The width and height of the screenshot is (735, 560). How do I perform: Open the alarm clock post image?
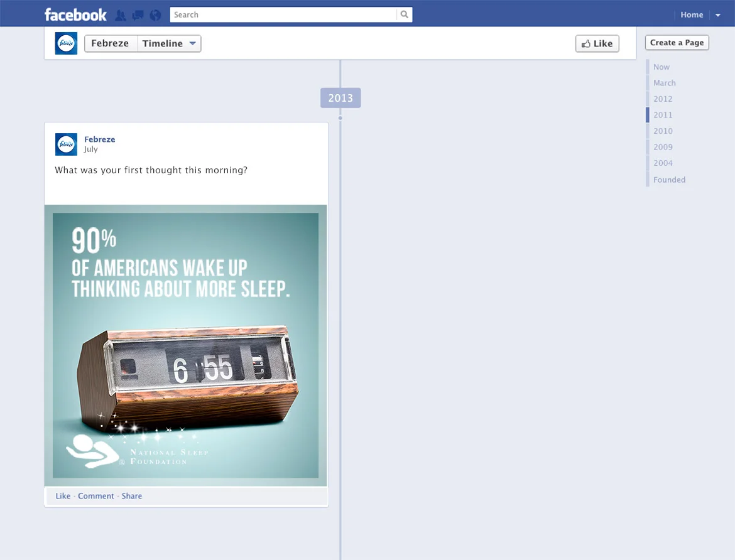185,345
